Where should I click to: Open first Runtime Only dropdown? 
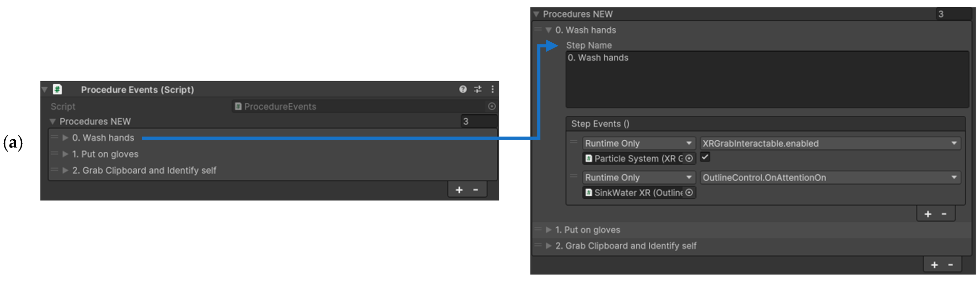[x=638, y=143]
